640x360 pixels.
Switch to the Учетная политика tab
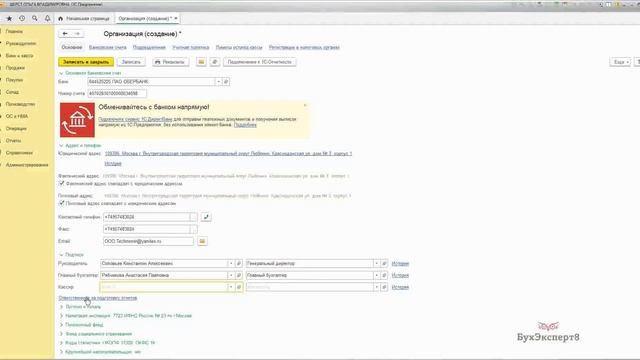point(191,47)
